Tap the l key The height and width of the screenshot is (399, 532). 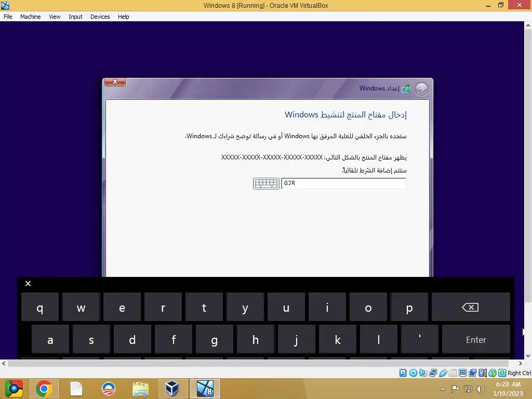coord(379,340)
